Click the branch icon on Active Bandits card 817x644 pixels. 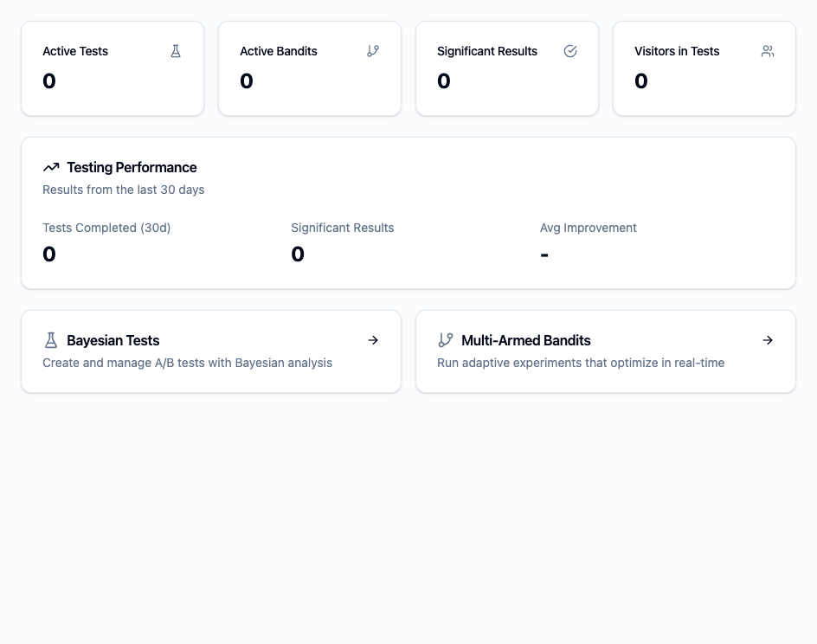coord(373,51)
